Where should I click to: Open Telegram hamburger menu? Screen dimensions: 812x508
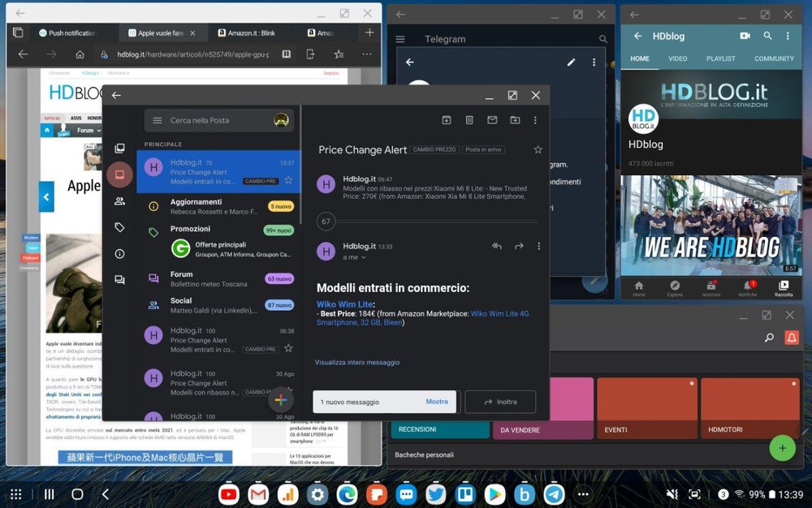[x=400, y=39]
